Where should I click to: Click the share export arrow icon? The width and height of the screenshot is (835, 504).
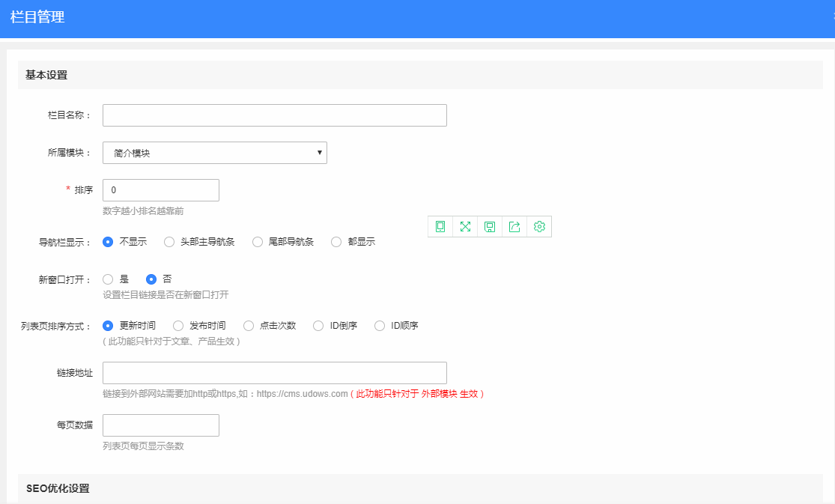tap(514, 227)
